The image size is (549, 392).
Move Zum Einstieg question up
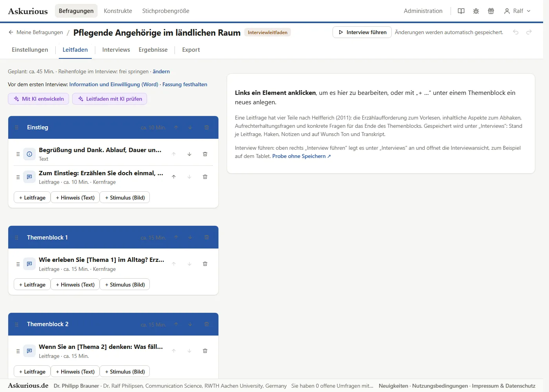(174, 177)
